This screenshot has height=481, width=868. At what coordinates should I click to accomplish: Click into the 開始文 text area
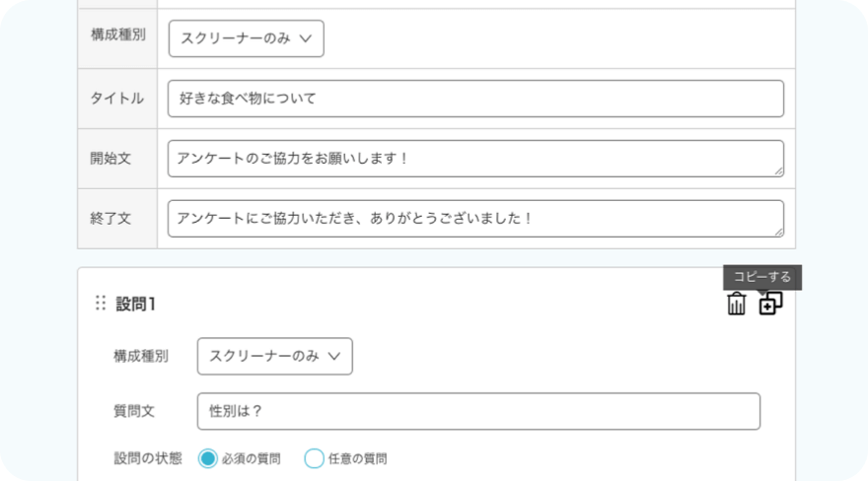pyautogui.click(x=473, y=159)
